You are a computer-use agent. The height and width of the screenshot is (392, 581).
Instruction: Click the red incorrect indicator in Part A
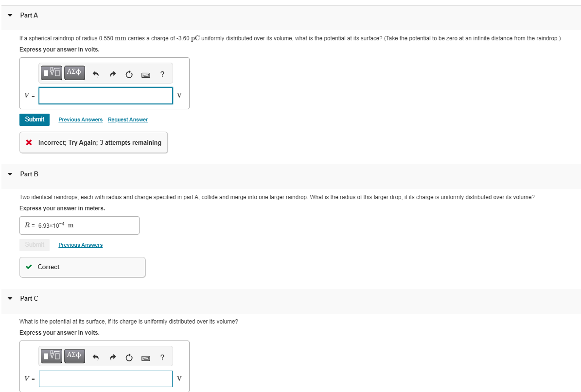tap(29, 142)
